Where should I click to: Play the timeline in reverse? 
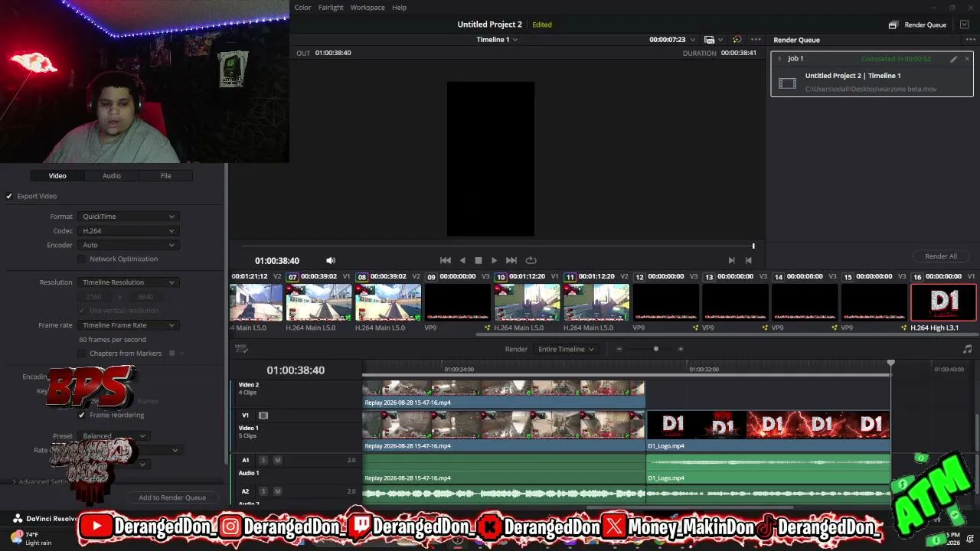(462, 260)
